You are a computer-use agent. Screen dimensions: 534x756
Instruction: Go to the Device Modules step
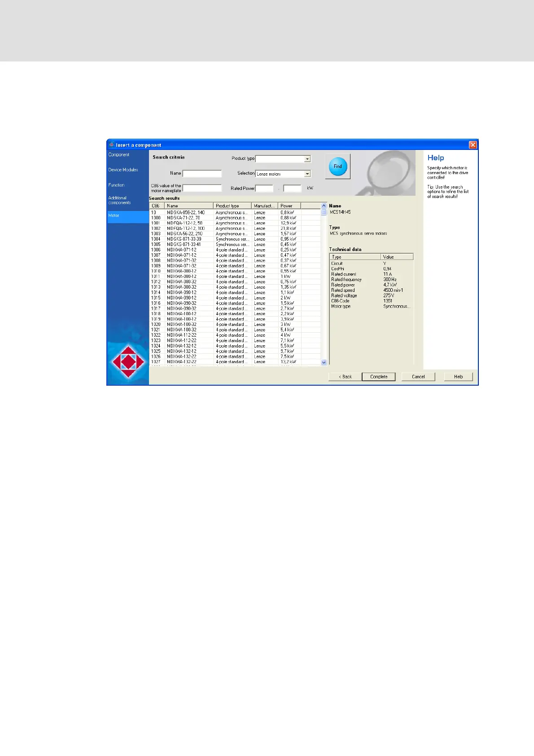point(123,170)
